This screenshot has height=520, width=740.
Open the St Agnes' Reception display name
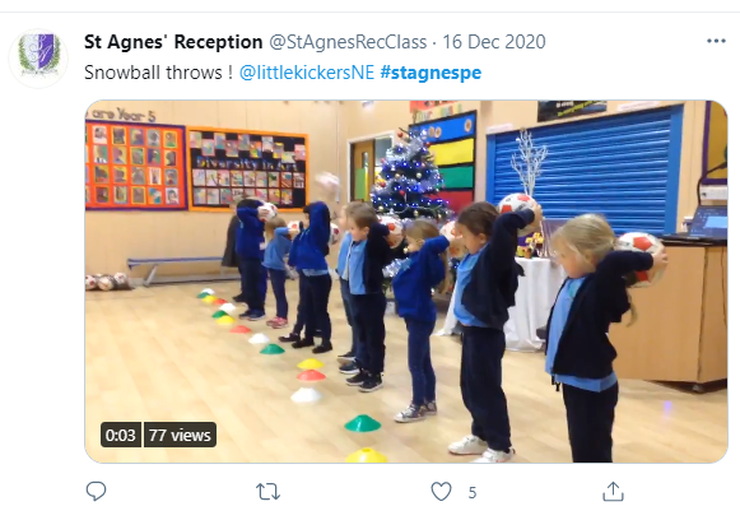pos(173,42)
